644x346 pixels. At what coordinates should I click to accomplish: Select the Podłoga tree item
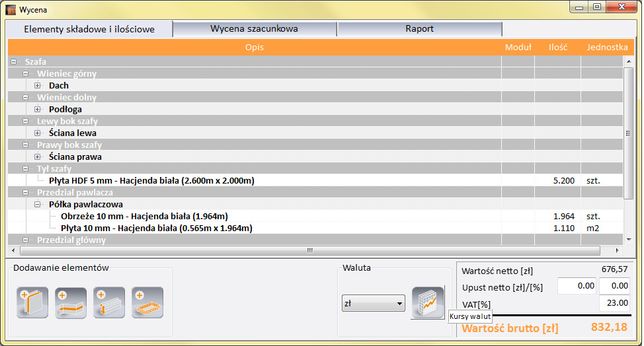point(65,109)
